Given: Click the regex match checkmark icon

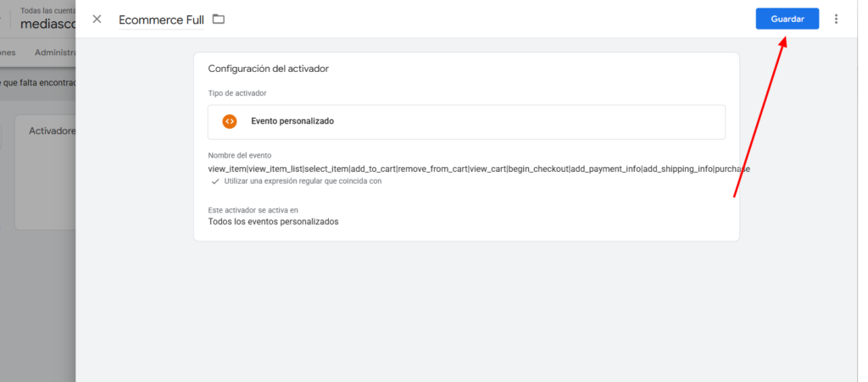Looking at the screenshot, I should (215, 181).
